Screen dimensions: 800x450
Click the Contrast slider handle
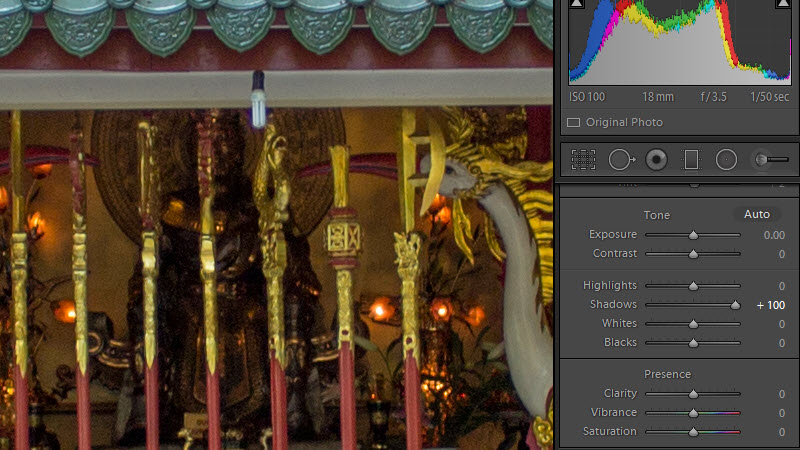click(x=693, y=254)
